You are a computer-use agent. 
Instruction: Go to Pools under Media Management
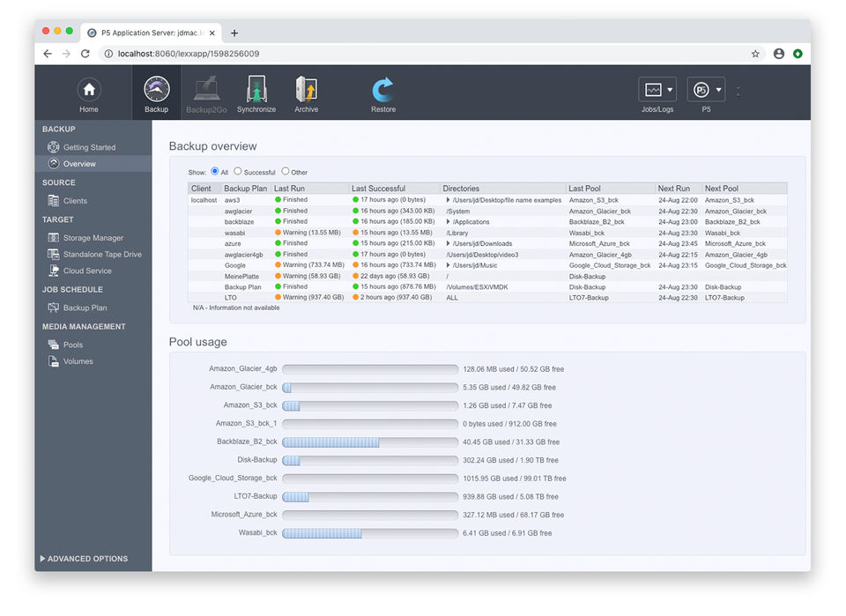[x=73, y=345]
